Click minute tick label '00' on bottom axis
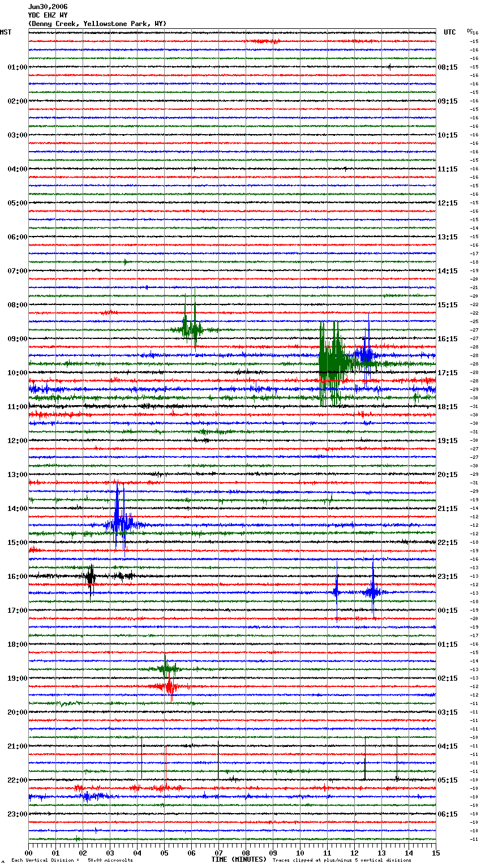The width and height of the screenshot is (481, 868). (x=28, y=853)
